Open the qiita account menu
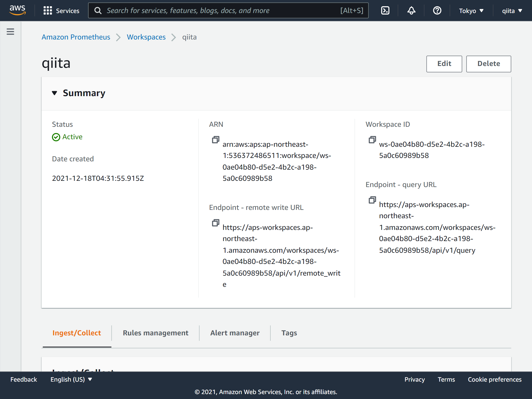This screenshot has width=532, height=399. tap(511, 11)
